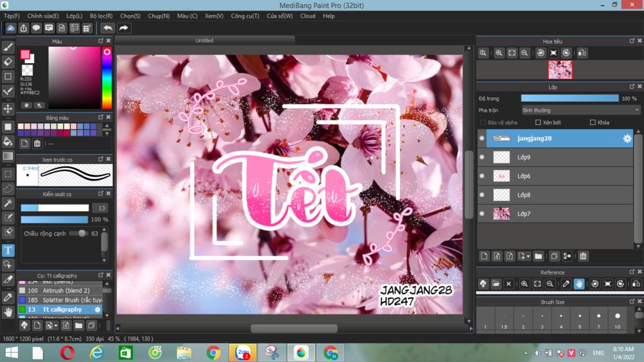The image size is (644, 362).
Task: Select the Move tool
Action: pos(8,109)
